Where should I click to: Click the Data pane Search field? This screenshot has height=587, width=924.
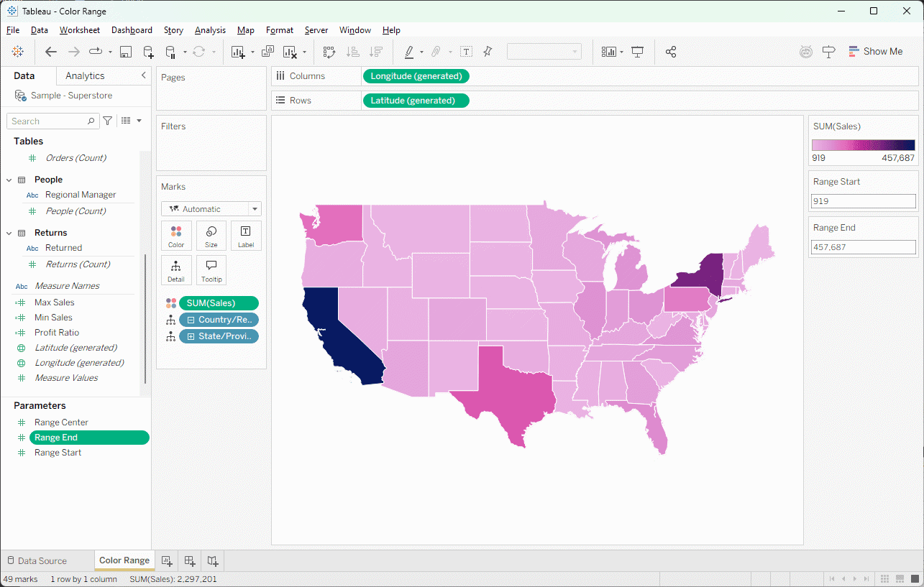point(52,121)
